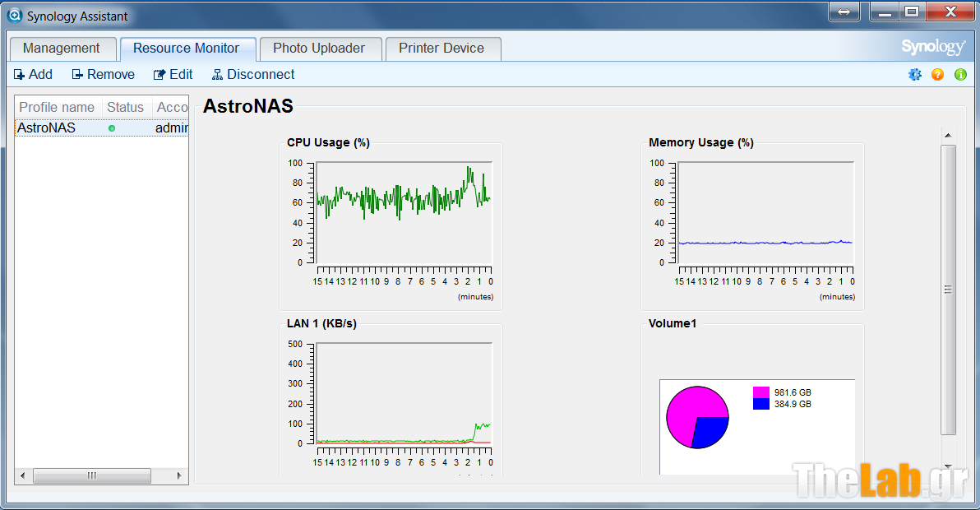The width and height of the screenshot is (980, 510).
Task: Switch to the Management tab
Action: 62,49
